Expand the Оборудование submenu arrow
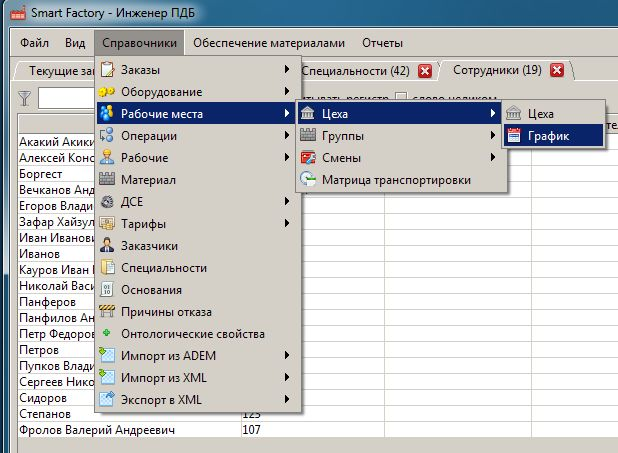Image resolution: width=618 pixels, height=453 pixels. [x=287, y=91]
